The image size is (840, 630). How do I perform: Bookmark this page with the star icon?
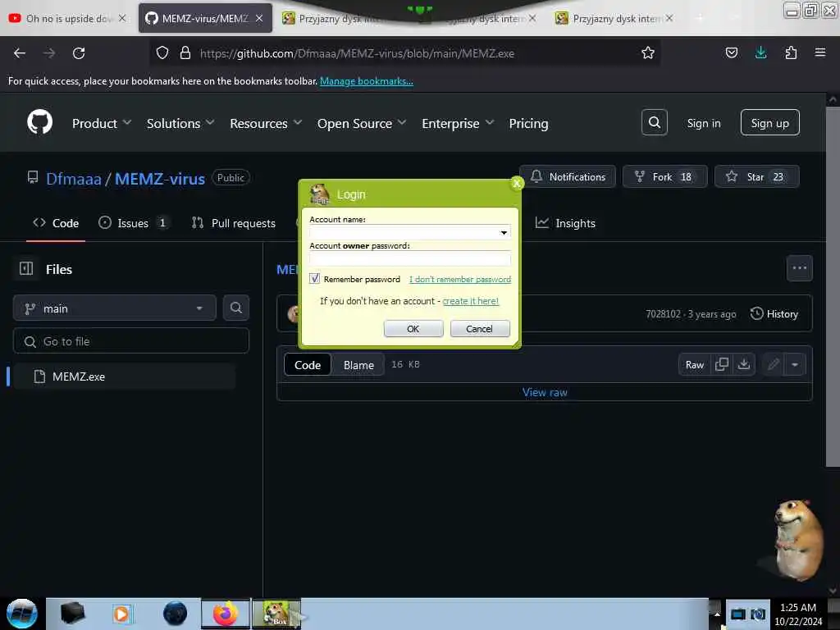[x=648, y=52]
